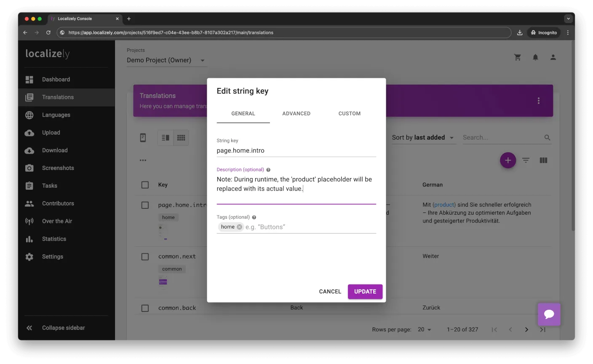Open the filter list icon
593x364 pixels.
(x=526, y=160)
